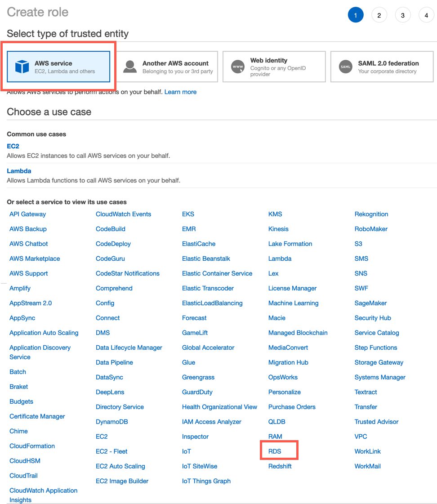Select the API Gateway service
This screenshot has width=437, height=504.
(27, 214)
